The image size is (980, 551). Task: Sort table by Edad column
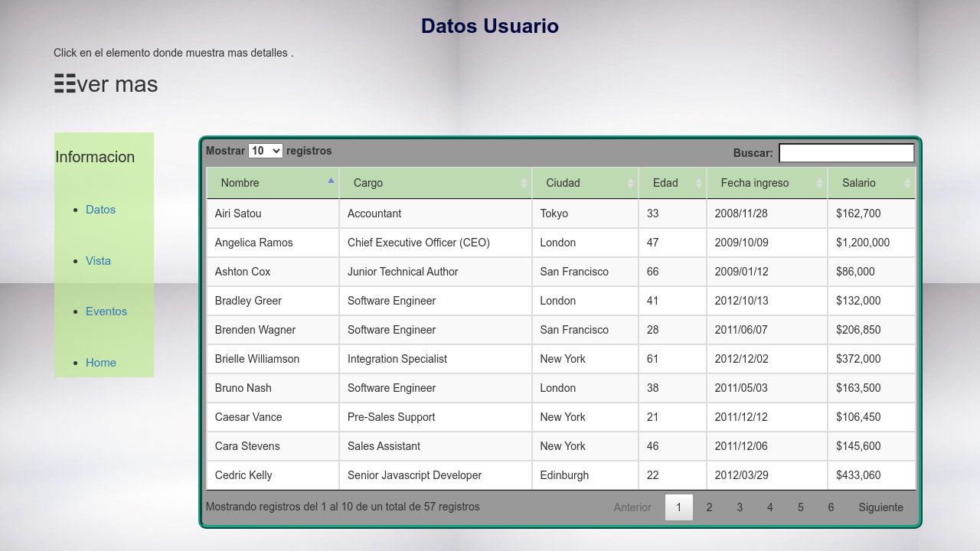point(672,183)
